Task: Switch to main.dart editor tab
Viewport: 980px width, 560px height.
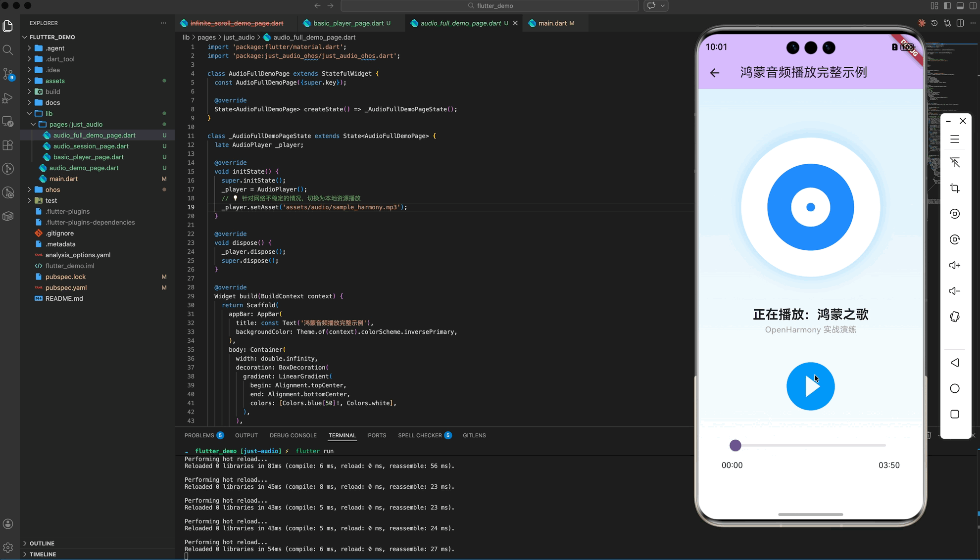Action: pyautogui.click(x=552, y=23)
